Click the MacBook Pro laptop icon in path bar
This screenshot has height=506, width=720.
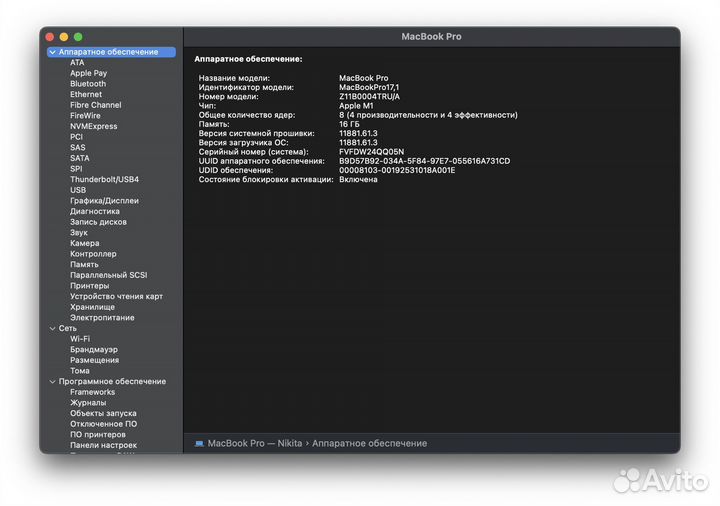[x=199, y=444]
